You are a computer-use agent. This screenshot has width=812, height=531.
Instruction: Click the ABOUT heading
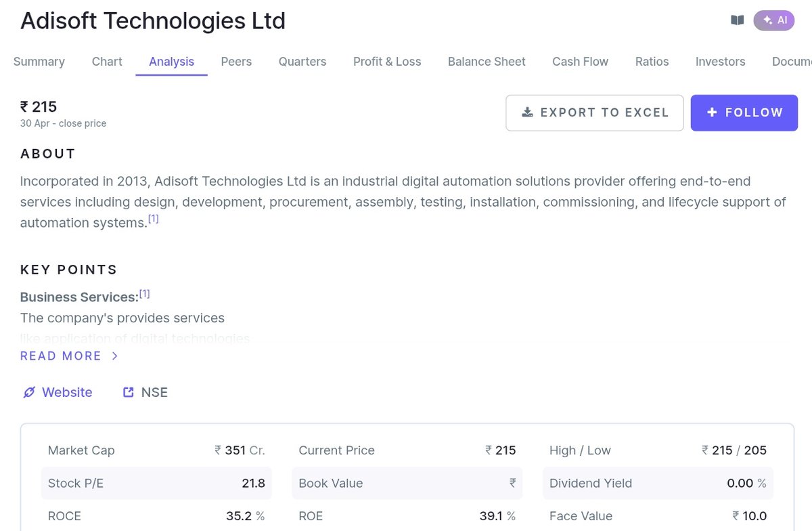pos(48,154)
